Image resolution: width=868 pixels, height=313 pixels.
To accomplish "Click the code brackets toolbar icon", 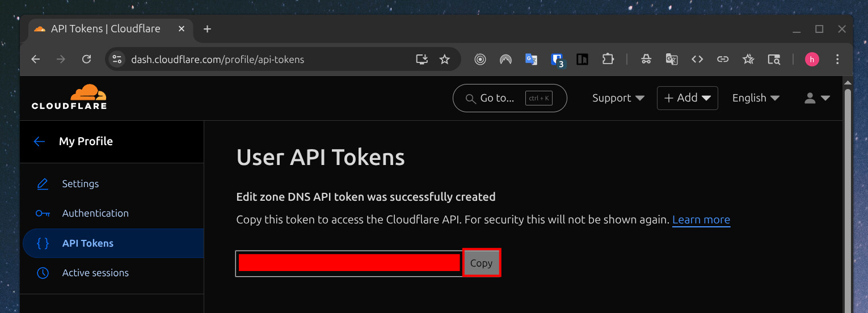I will point(697,59).
